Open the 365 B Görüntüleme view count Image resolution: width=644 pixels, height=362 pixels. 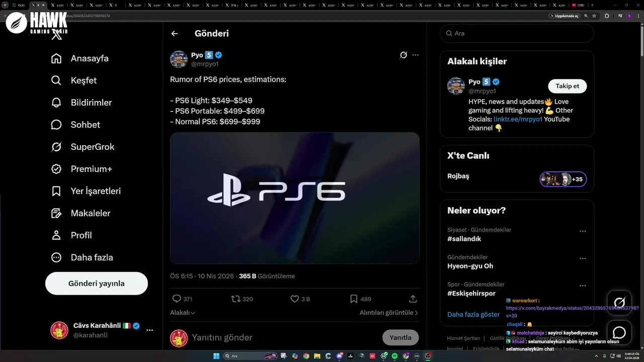pos(267,276)
